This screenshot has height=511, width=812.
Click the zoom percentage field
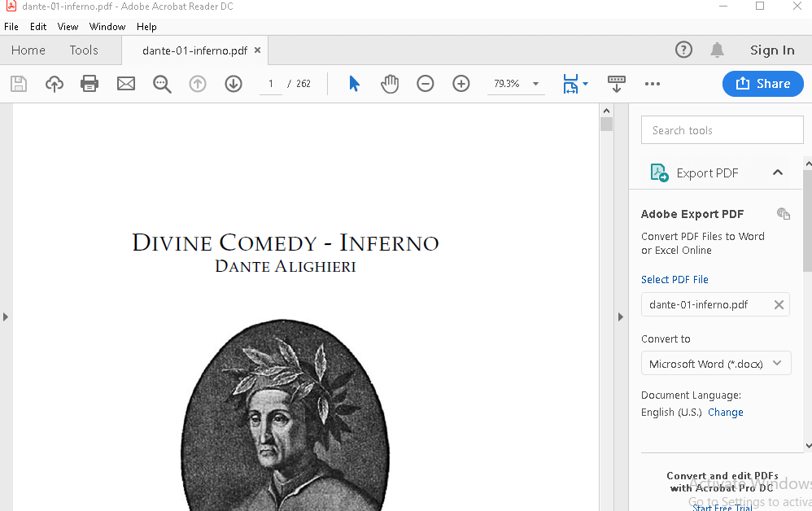pyautogui.click(x=506, y=84)
